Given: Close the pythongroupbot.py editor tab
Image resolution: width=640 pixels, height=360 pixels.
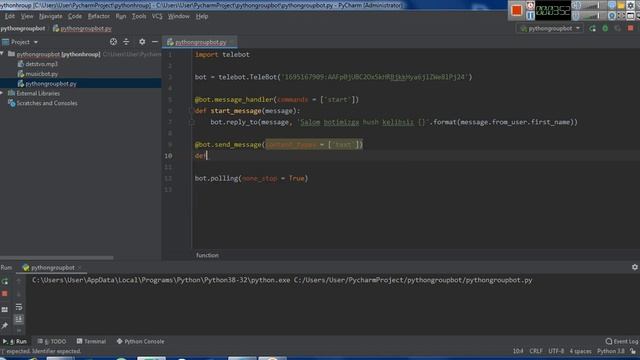Looking at the screenshot, I should 233,42.
